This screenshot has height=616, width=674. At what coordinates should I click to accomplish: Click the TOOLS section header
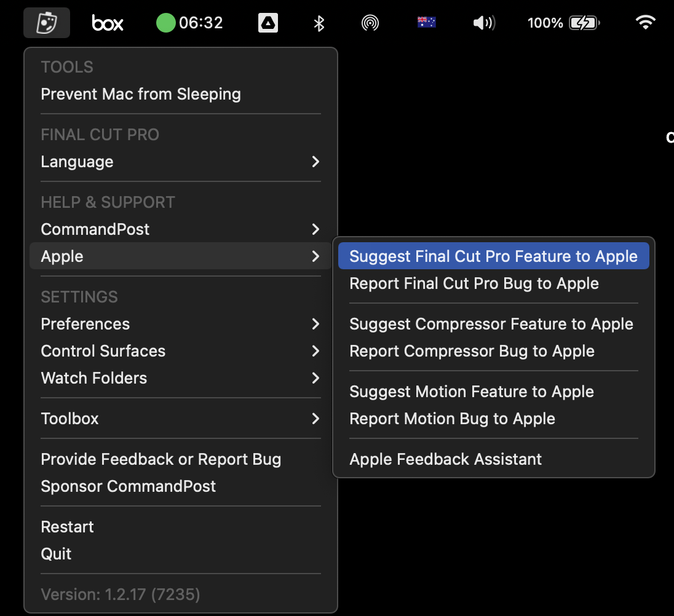pos(67,67)
